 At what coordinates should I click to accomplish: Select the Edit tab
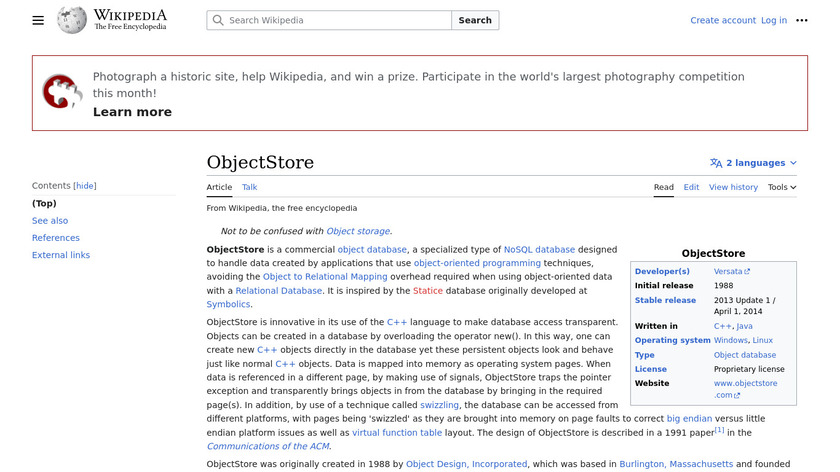[x=691, y=187]
